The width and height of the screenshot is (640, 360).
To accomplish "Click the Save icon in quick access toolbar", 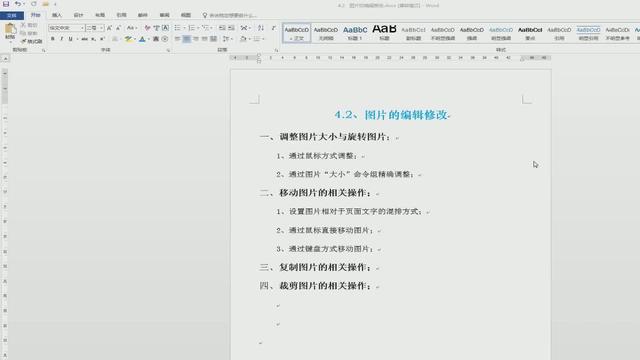I will coord(6,4).
